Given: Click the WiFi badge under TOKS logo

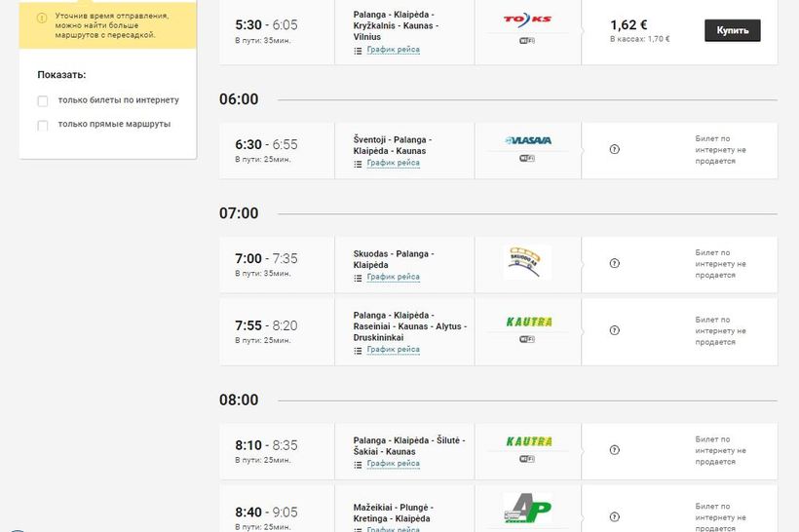Looking at the screenshot, I should pyautogui.click(x=527, y=41).
